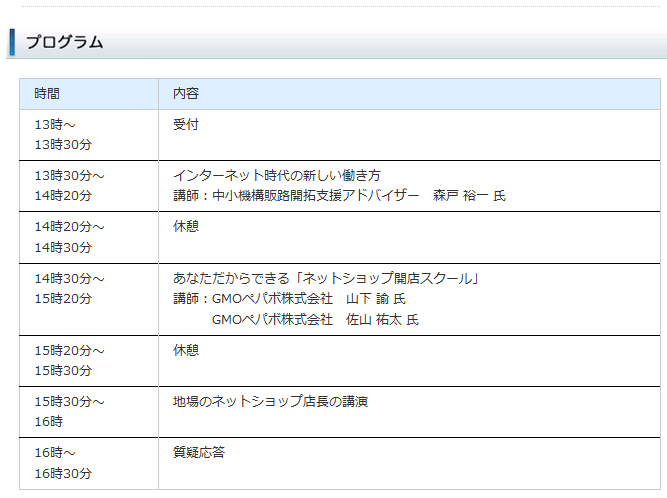Click the 受付 content cell
Image resolution: width=667 pixels, height=498 pixels.
tap(409, 135)
